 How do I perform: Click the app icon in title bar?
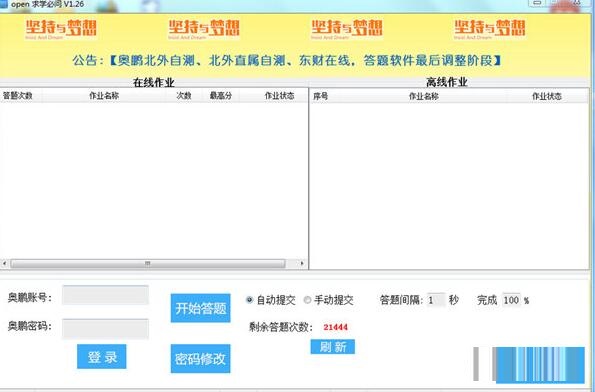pos(3,4)
